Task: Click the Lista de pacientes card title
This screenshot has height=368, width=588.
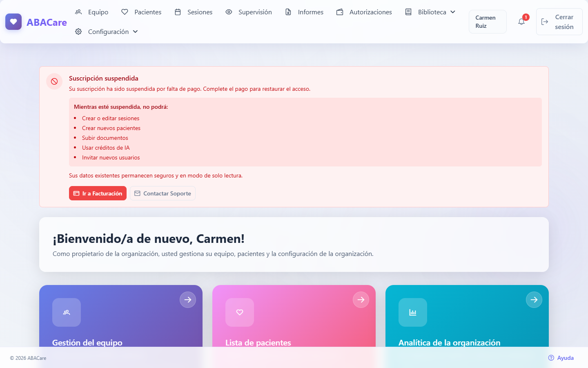Action: coord(258,343)
